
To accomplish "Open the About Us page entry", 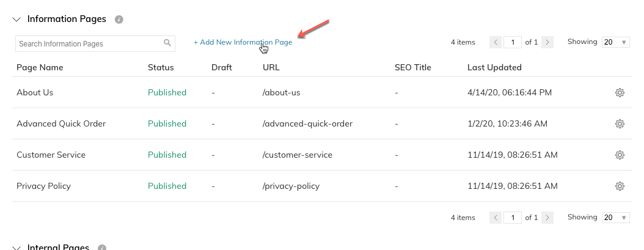I will [x=35, y=92].
